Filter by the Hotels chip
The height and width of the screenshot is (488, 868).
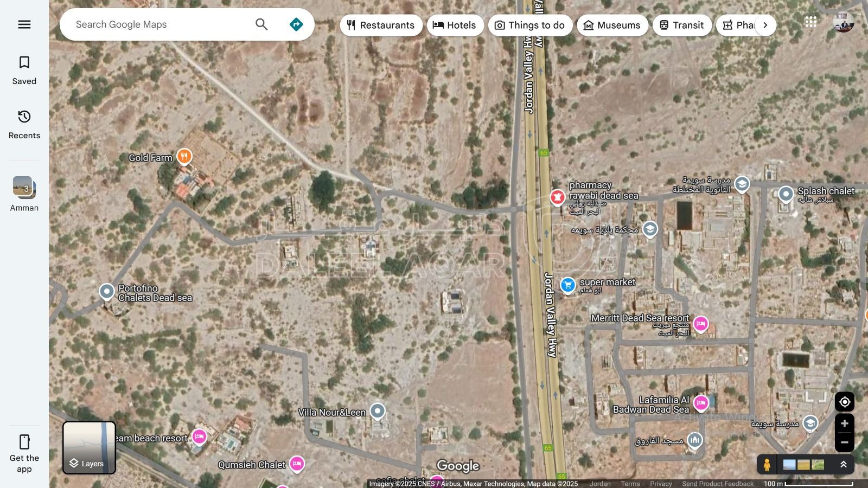pyautogui.click(x=455, y=25)
